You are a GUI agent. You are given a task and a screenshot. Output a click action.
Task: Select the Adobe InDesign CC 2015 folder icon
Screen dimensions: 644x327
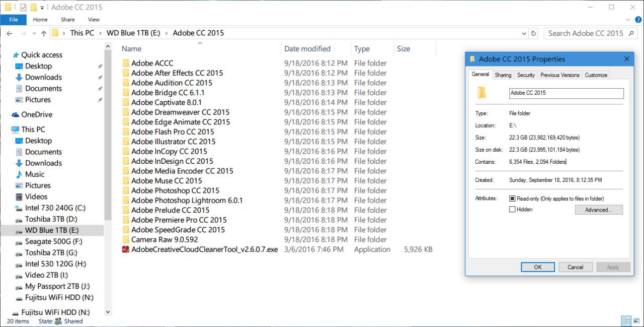tap(126, 161)
